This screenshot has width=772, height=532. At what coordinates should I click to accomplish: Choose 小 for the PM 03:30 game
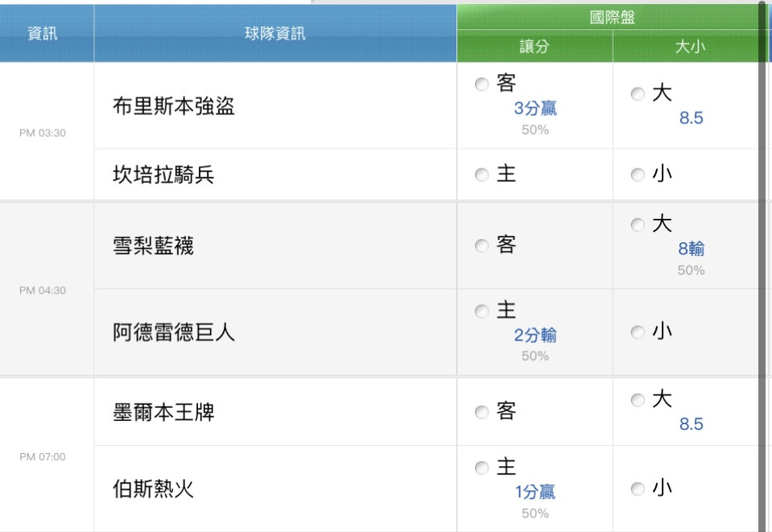click(638, 175)
